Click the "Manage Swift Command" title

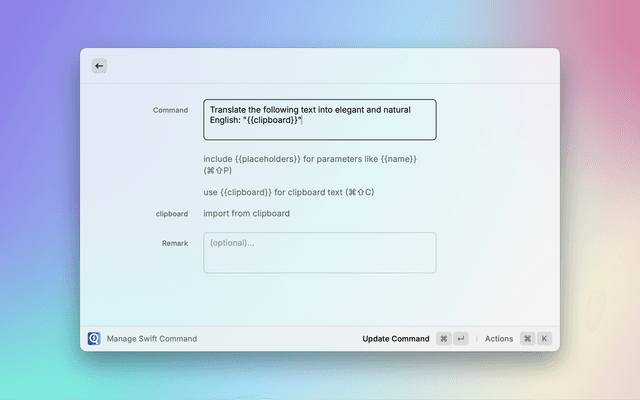pos(152,339)
